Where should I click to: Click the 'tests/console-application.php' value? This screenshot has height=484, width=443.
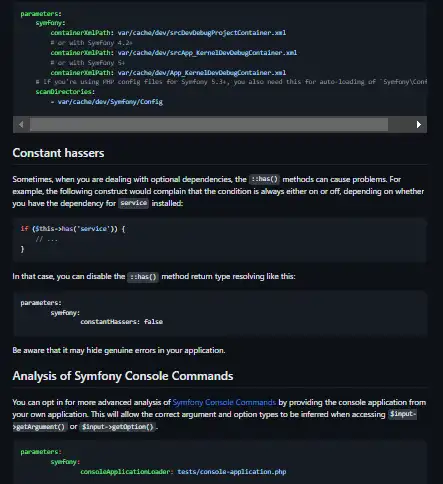point(232,472)
